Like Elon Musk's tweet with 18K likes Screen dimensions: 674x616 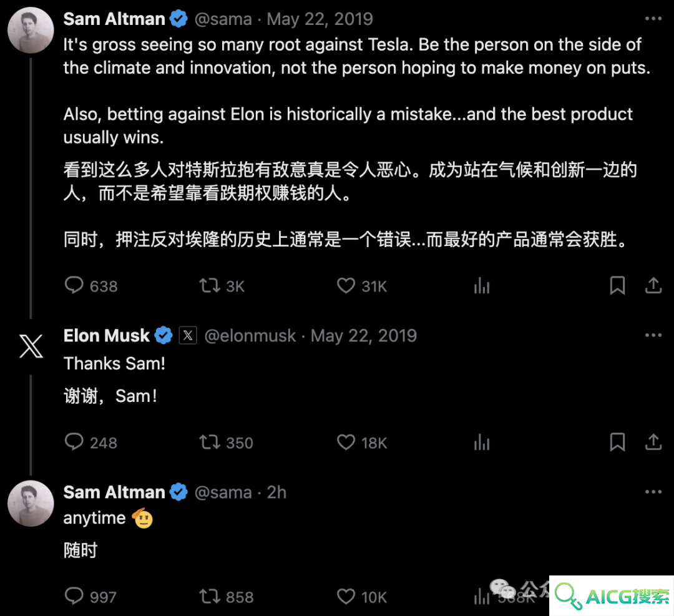click(x=346, y=442)
